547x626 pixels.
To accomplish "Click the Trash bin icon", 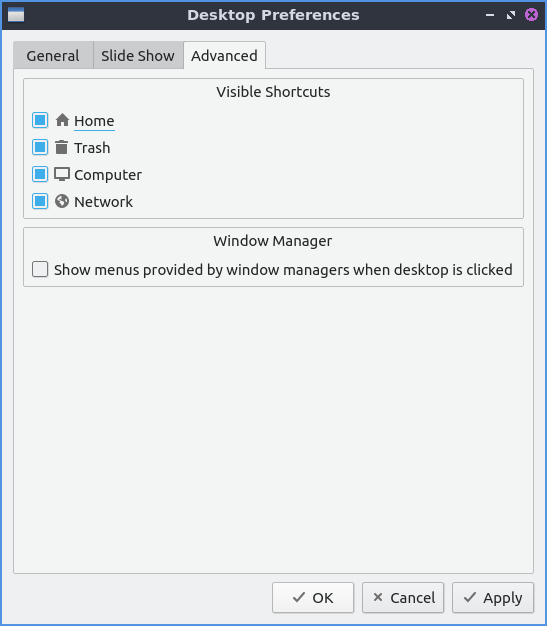I will pyautogui.click(x=61, y=147).
